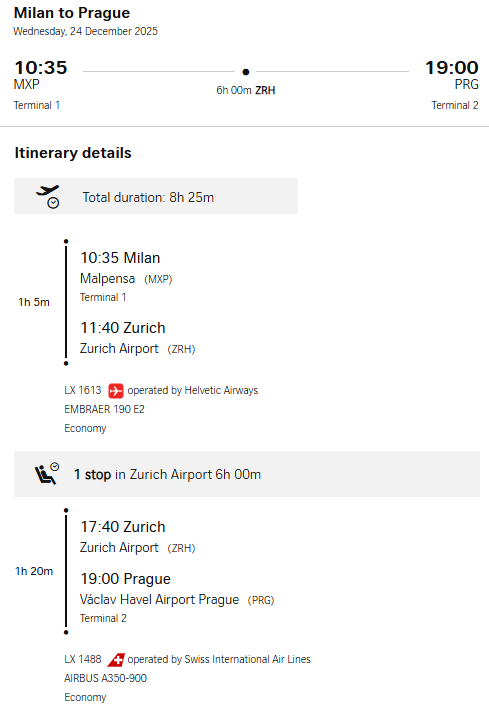Click the Total duration 8h 25m banner
The height and width of the screenshot is (716, 489).
[x=156, y=196]
